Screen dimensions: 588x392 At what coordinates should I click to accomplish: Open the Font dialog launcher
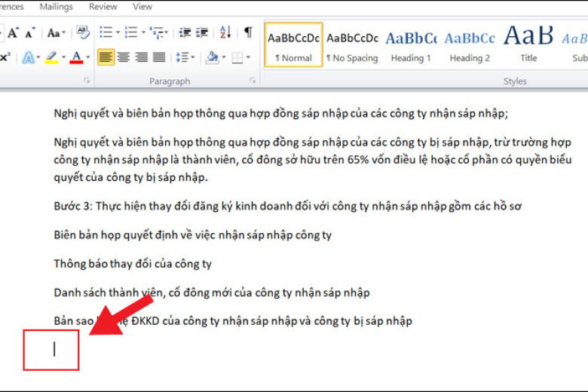click(x=87, y=80)
